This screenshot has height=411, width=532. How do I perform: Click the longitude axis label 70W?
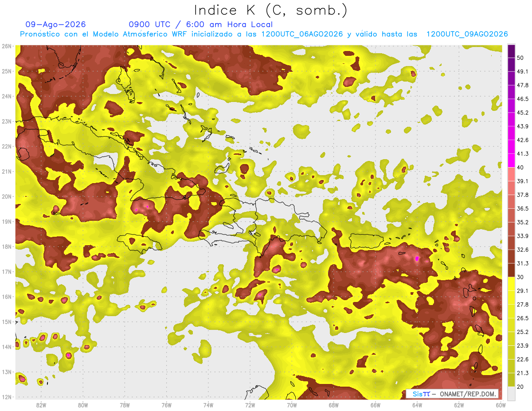292,405
